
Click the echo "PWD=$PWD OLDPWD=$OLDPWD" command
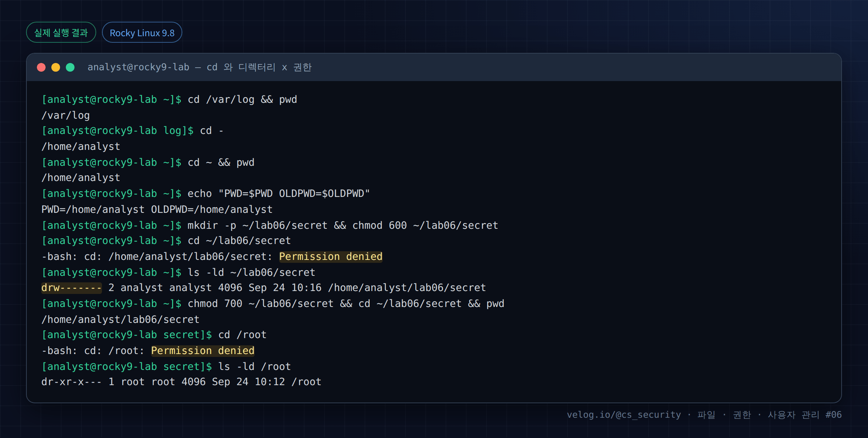[x=278, y=194]
